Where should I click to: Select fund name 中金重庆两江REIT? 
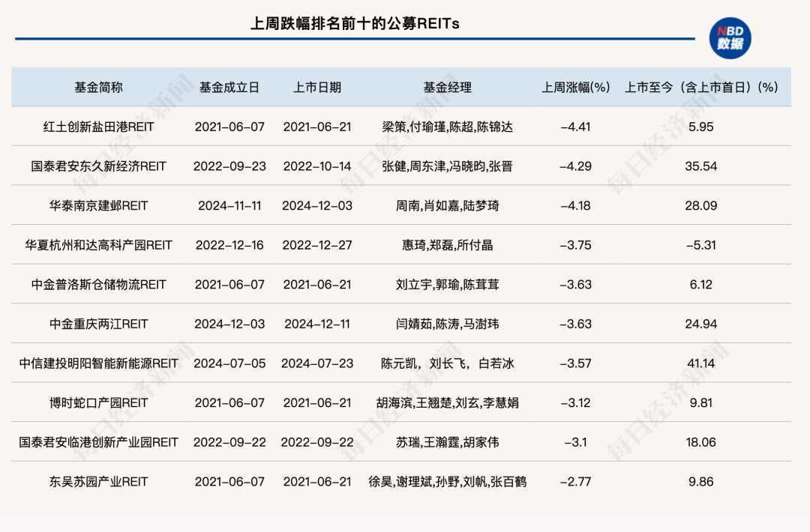(98, 324)
